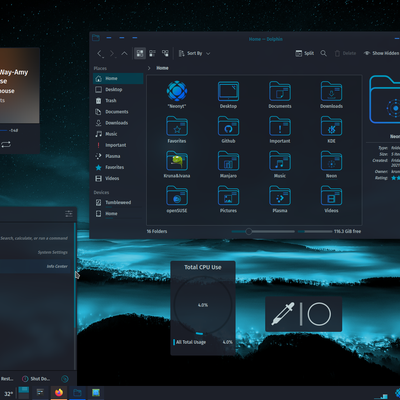Select Downloads in Places sidebar
Image resolution: width=400 pixels, height=400 pixels.
[118, 123]
